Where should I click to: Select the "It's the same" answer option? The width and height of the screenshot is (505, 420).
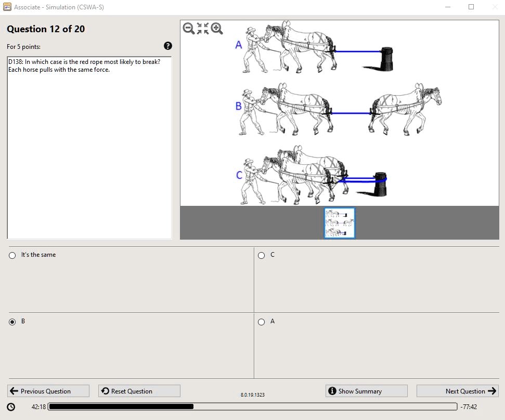(x=11, y=255)
